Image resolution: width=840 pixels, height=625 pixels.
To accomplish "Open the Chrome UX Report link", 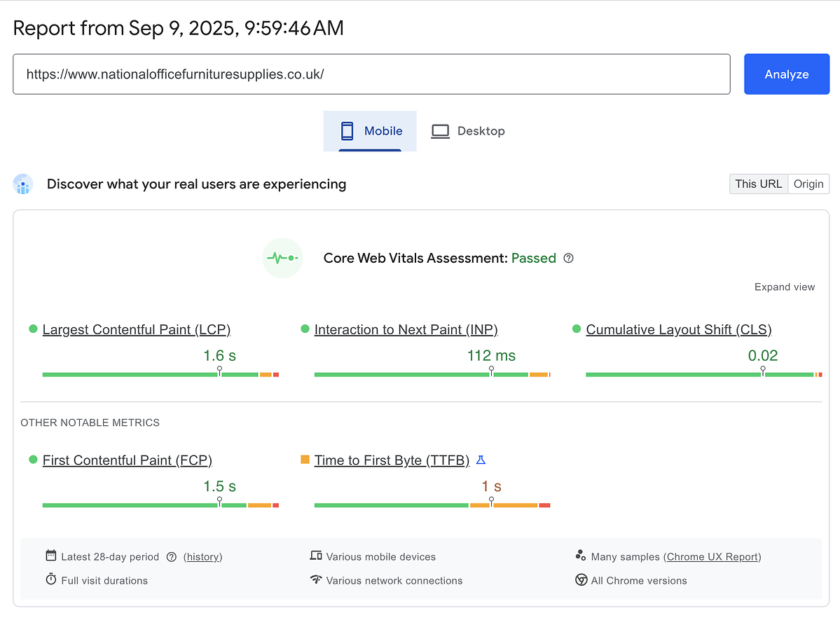I will tap(712, 557).
